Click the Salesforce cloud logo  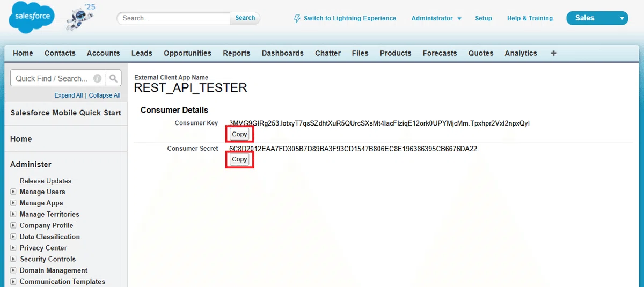[x=31, y=17]
